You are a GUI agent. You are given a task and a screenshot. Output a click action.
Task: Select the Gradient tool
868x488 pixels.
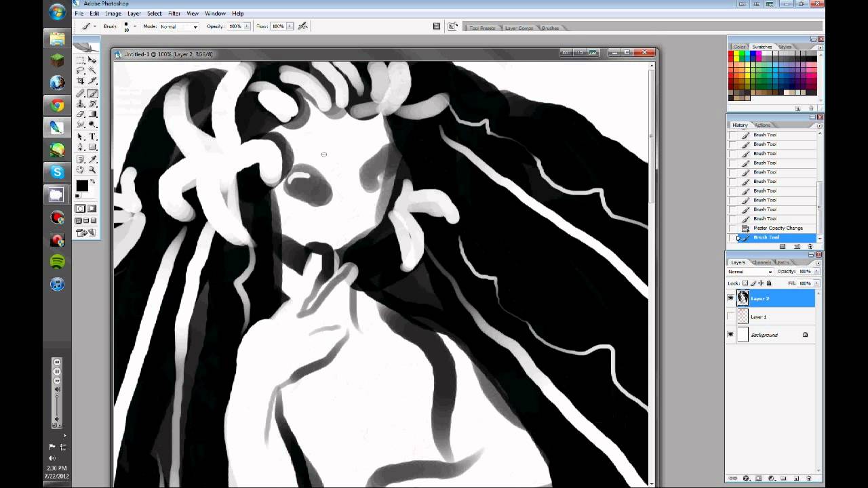point(92,114)
